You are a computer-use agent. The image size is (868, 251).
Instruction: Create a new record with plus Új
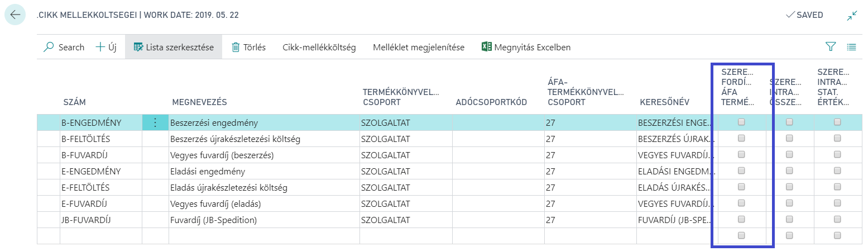(106, 48)
